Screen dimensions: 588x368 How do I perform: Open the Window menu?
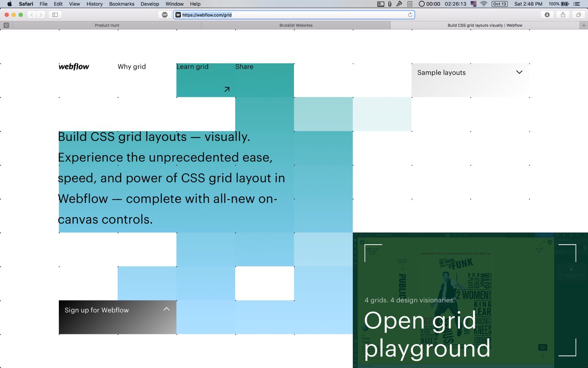[x=175, y=4]
